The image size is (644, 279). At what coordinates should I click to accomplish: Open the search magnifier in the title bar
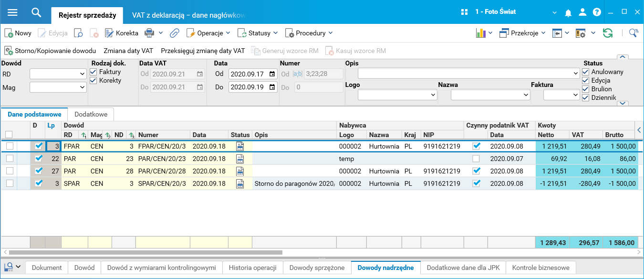coord(36,12)
